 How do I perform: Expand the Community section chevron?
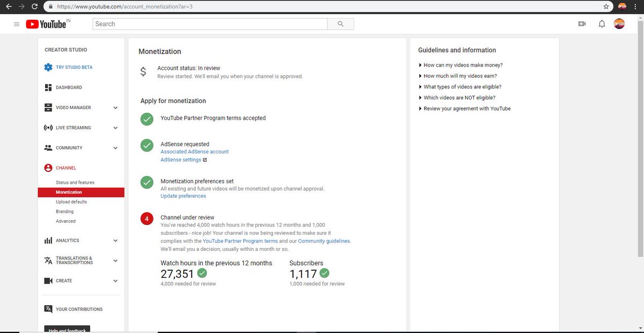coord(115,148)
